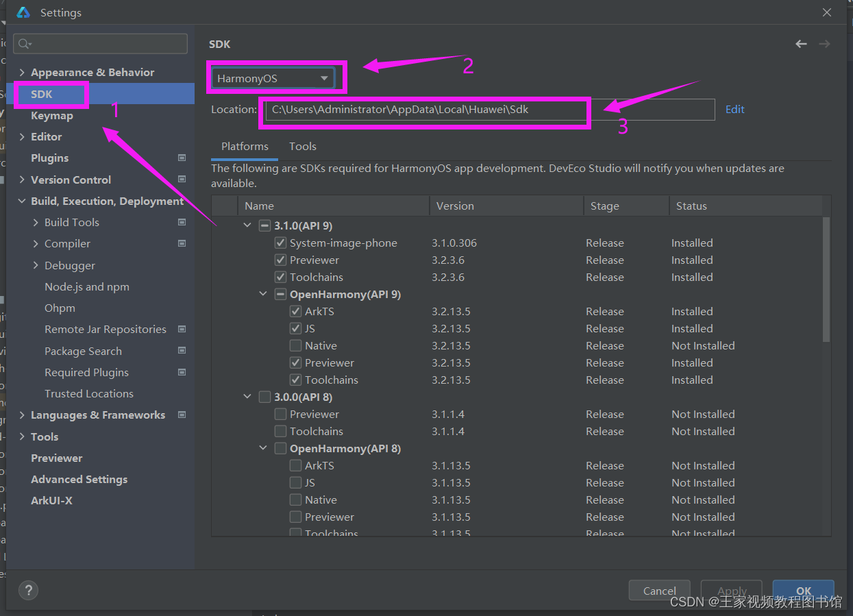The image size is (853, 616).
Task: Navigate forward with the right arrow
Action: 824,44
